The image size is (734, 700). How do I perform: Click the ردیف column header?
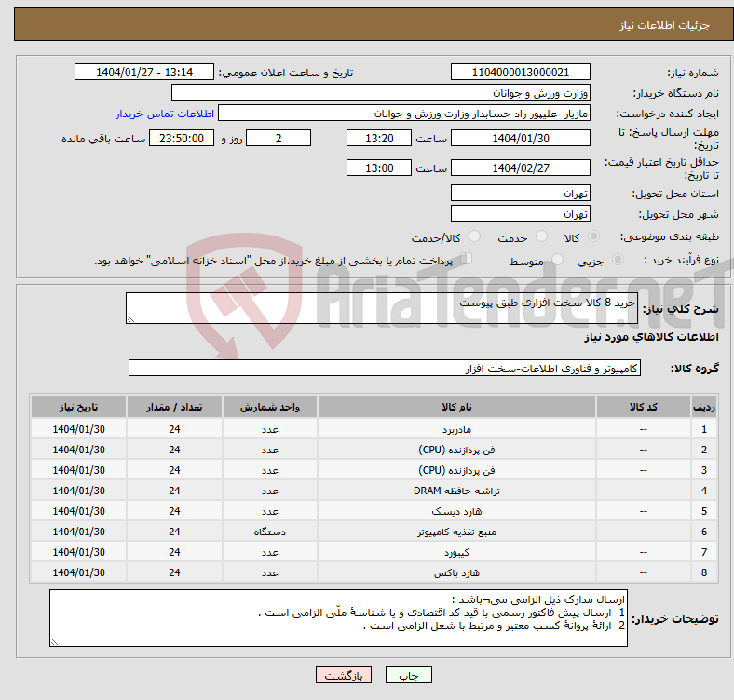pos(703,407)
